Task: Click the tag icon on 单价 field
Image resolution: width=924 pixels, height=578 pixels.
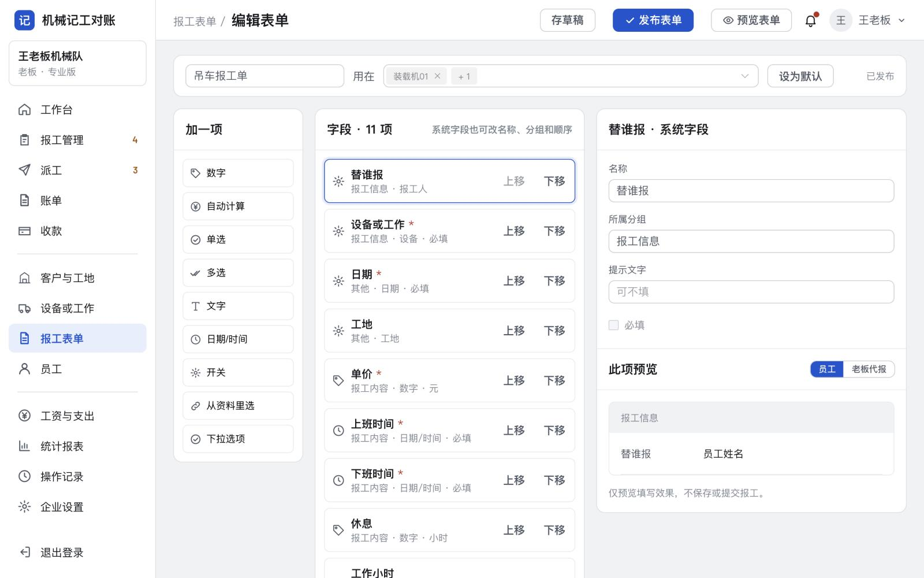Action: 338,380
